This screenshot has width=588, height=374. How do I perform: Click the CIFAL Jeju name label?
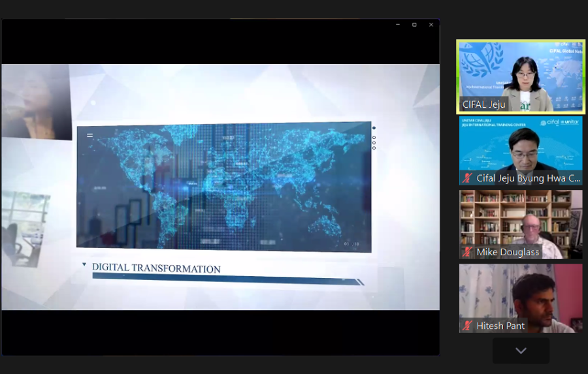coord(483,104)
